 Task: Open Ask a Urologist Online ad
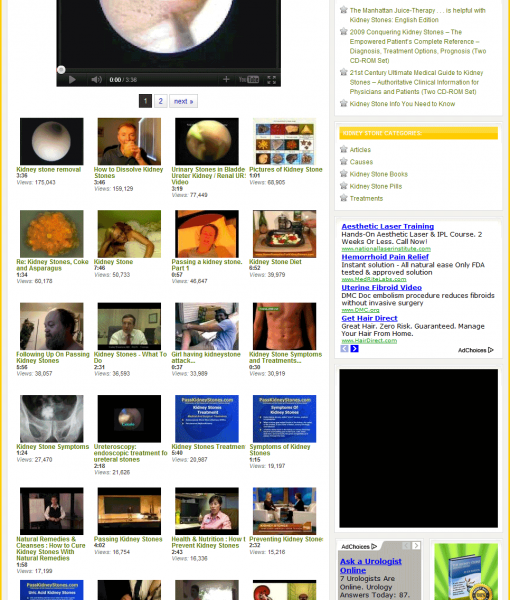pos(371,566)
